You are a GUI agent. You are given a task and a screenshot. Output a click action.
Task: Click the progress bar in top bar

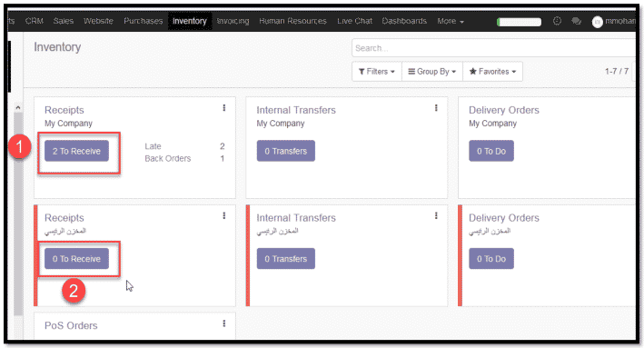(x=520, y=22)
